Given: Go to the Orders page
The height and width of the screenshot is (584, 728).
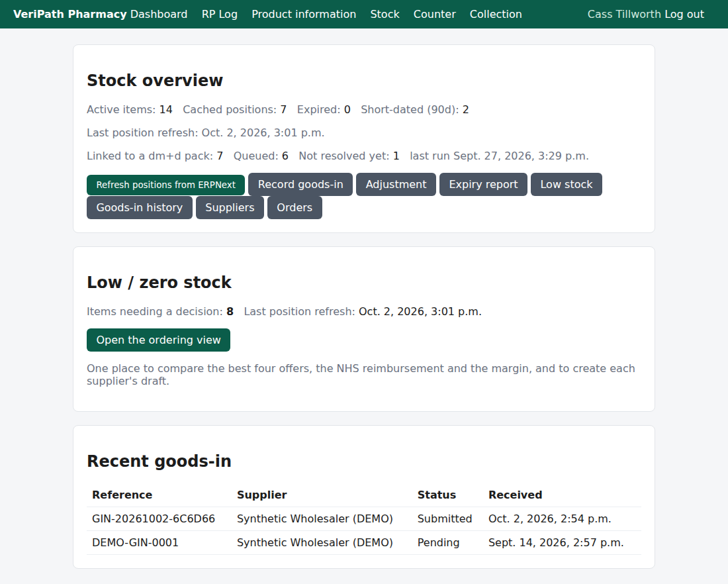Looking at the screenshot, I should coord(295,208).
